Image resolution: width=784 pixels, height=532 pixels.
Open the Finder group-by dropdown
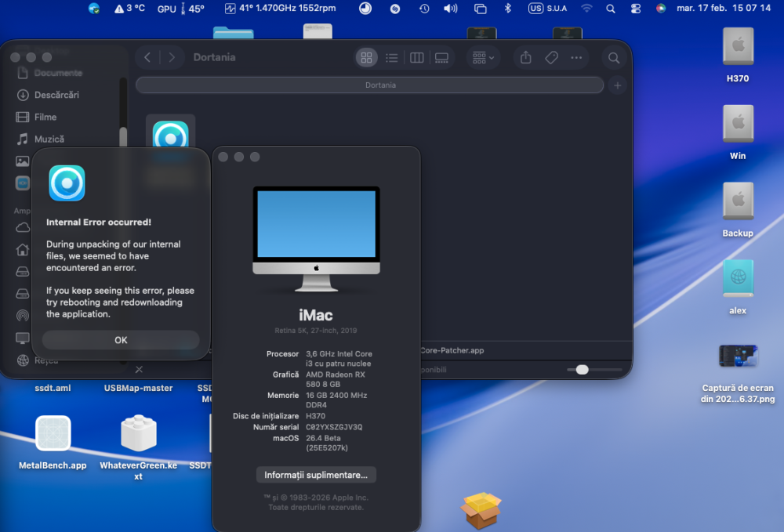pos(483,57)
